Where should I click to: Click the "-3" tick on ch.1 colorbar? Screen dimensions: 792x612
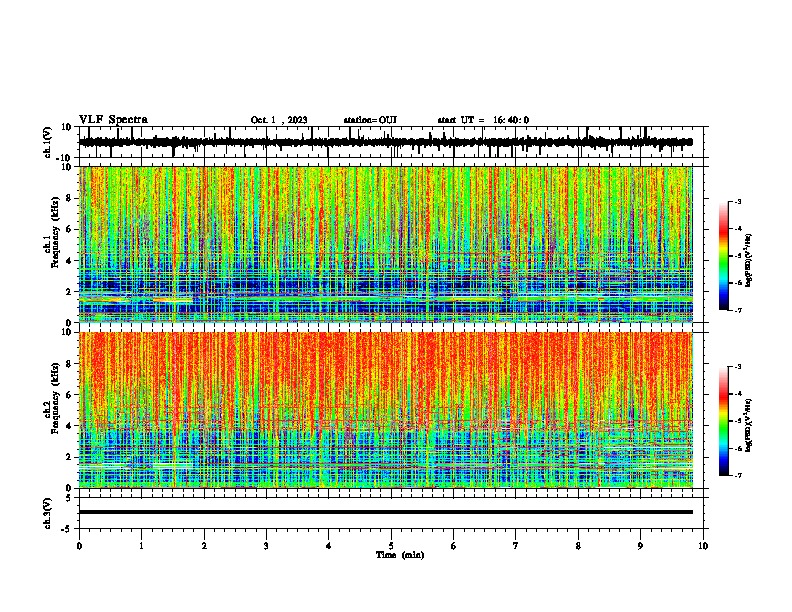[x=738, y=202]
